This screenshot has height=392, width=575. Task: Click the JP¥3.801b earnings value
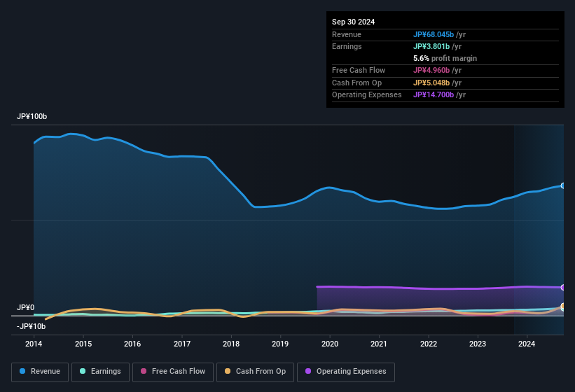(431, 46)
